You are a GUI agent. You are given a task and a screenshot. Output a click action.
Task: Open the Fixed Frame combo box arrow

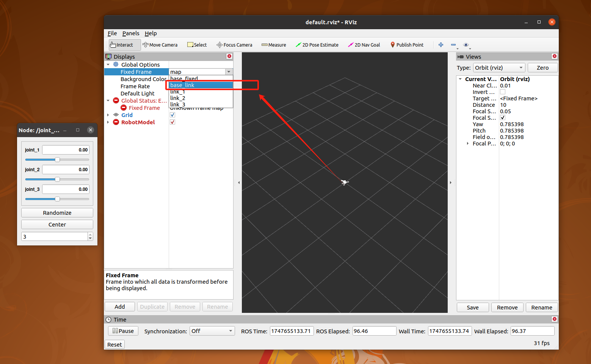click(x=229, y=72)
